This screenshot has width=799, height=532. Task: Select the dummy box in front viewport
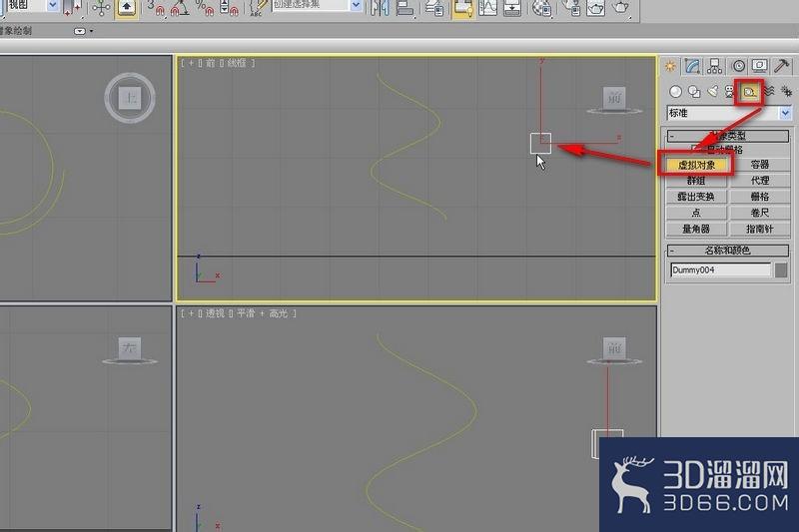click(540, 143)
